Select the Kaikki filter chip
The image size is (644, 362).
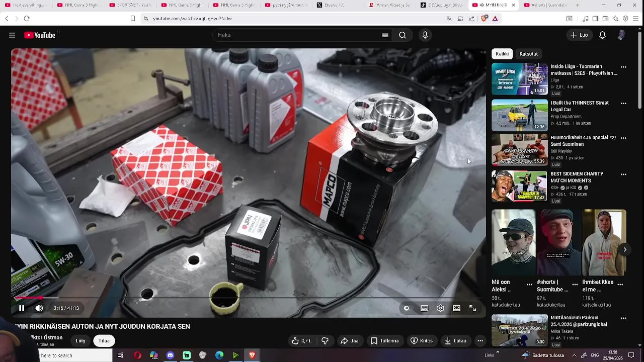(502, 54)
